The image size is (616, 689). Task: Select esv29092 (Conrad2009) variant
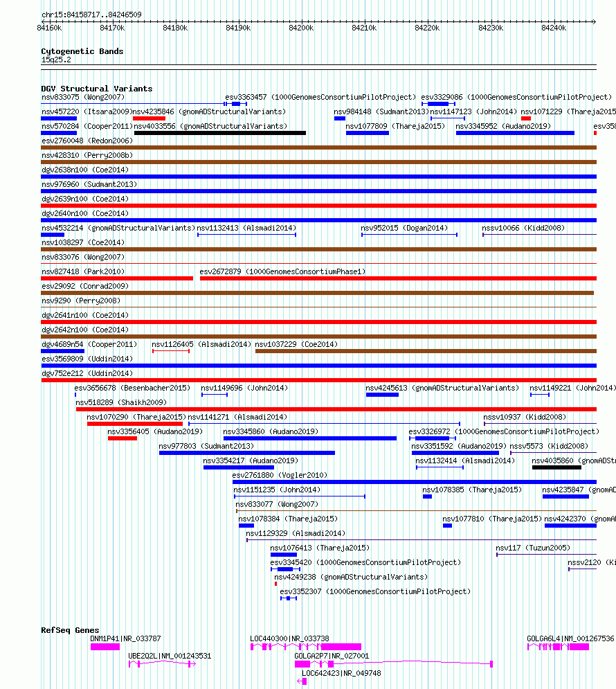pyautogui.click(x=85, y=285)
